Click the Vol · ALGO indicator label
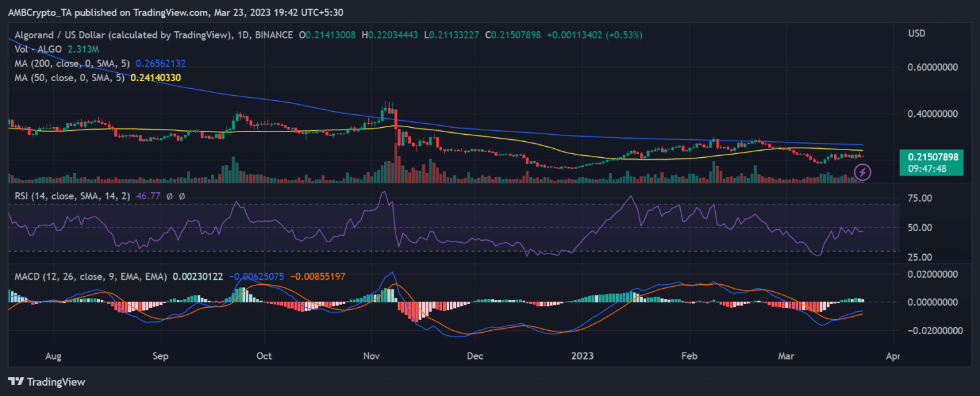 (x=38, y=49)
